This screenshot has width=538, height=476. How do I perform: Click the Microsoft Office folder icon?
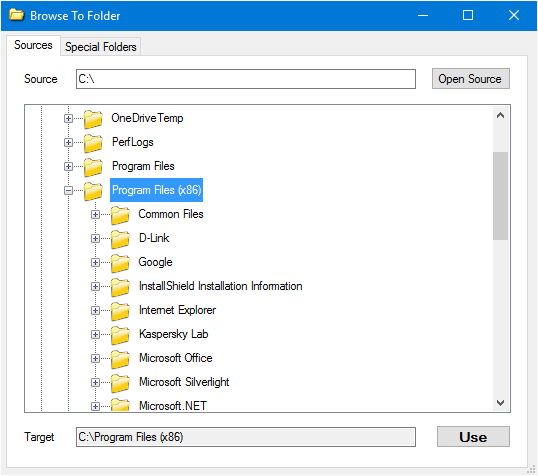pyautogui.click(x=120, y=359)
